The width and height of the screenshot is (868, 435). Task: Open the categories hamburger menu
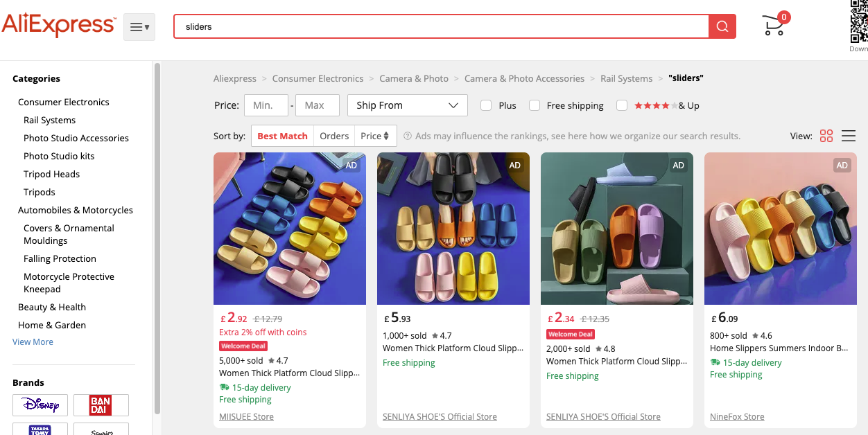click(139, 26)
